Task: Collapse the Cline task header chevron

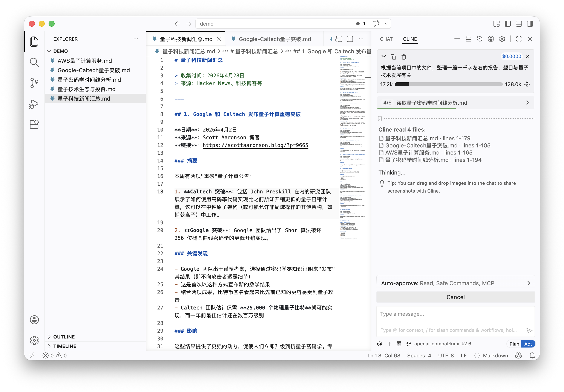Action: coord(383,57)
